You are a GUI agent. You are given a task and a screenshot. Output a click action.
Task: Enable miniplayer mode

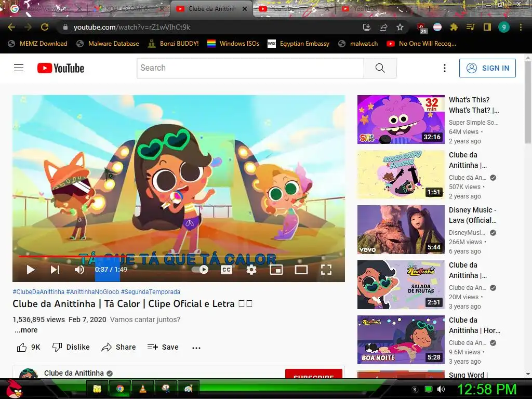tap(276, 270)
